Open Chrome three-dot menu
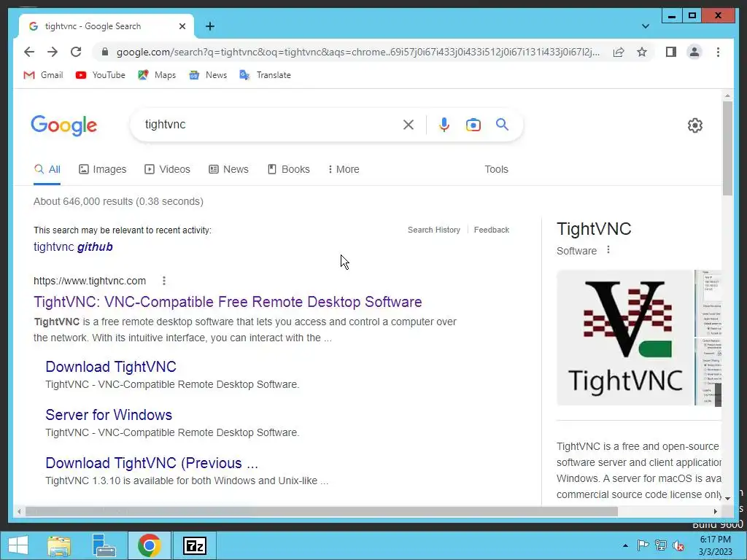The height and width of the screenshot is (560, 747). point(718,52)
